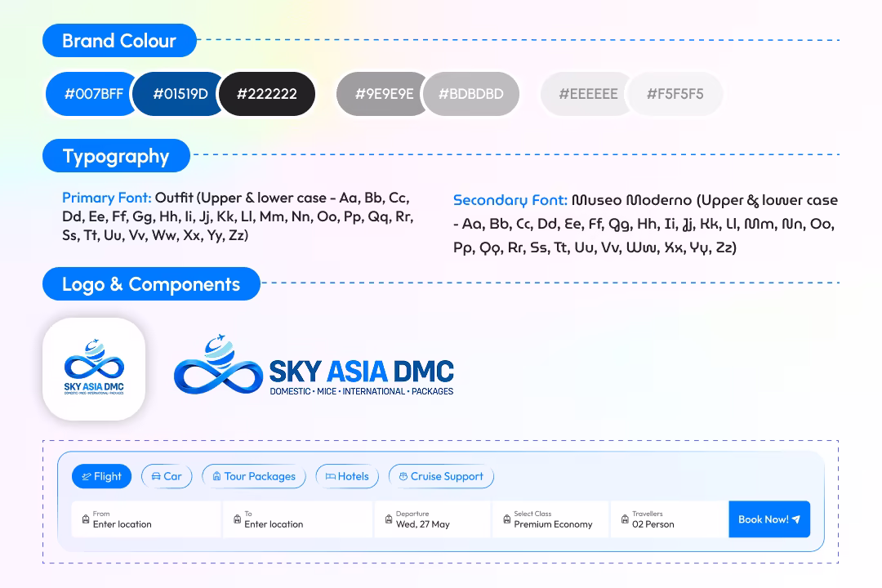
Task: Click the Secondary Font label
Action: (510, 200)
